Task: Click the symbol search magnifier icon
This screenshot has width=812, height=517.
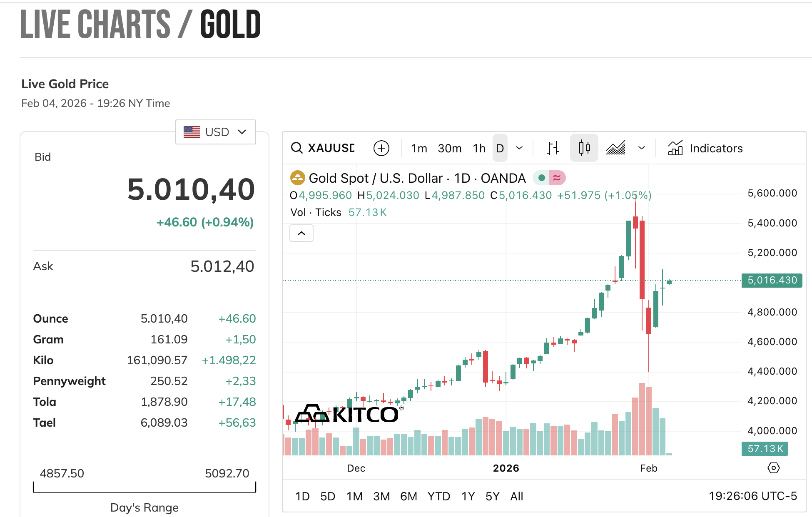Action: 296,148
